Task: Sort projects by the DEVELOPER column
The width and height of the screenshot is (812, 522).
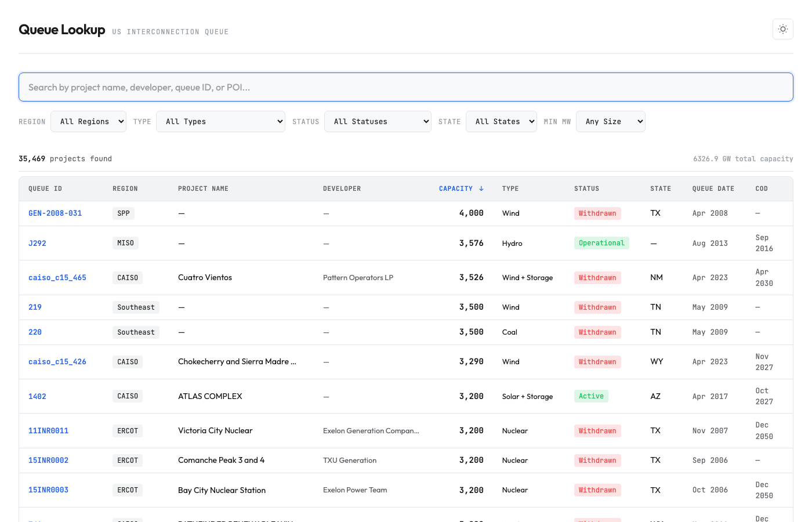Action: click(x=342, y=188)
